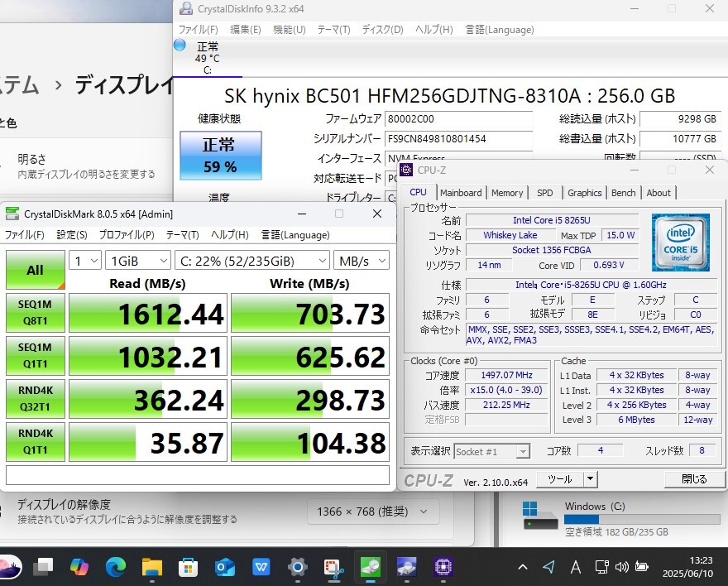This screenshot has width=728, height=586.
Task: Open CrystalDiskMark テーマ(T) menu
Action: pos(183,235)
